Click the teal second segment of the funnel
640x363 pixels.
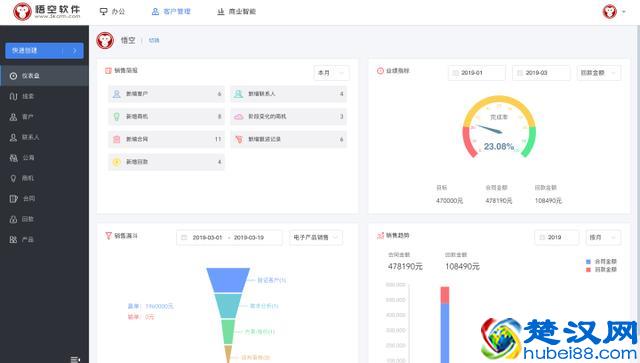coord(229,306)
